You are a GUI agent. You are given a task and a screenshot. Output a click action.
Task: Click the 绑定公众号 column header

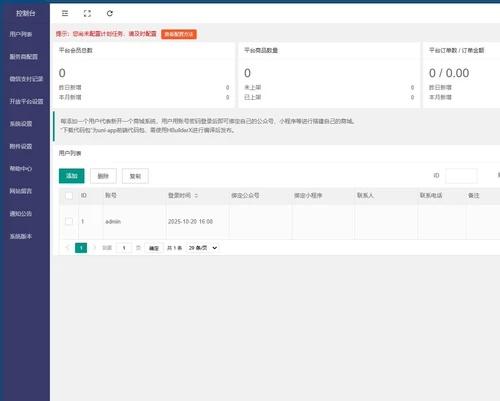tap(245, 195)
